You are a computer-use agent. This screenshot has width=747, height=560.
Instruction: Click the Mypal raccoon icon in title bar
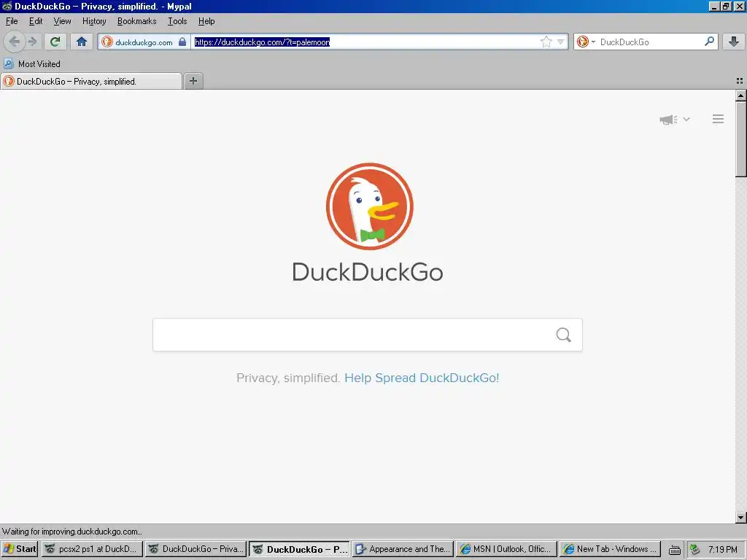pos(7,6)
